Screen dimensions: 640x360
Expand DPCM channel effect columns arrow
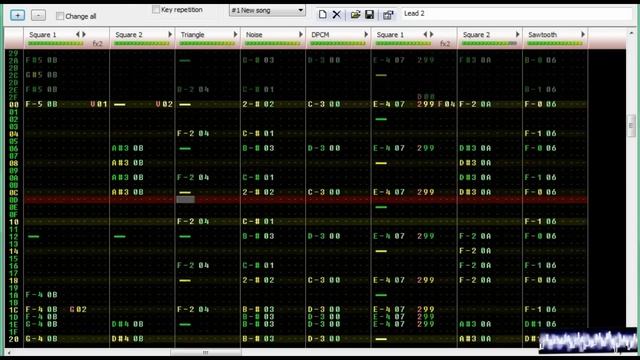click(366, 35)
